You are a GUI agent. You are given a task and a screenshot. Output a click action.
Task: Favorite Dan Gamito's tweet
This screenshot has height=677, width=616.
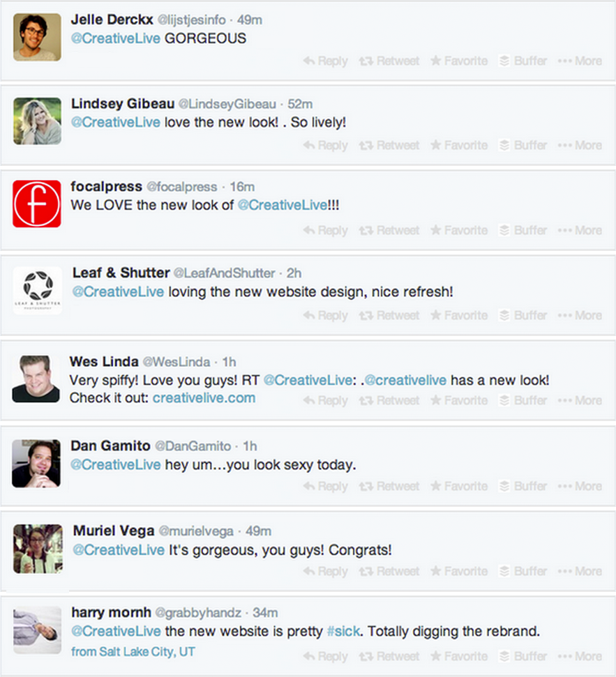[459, 486]
